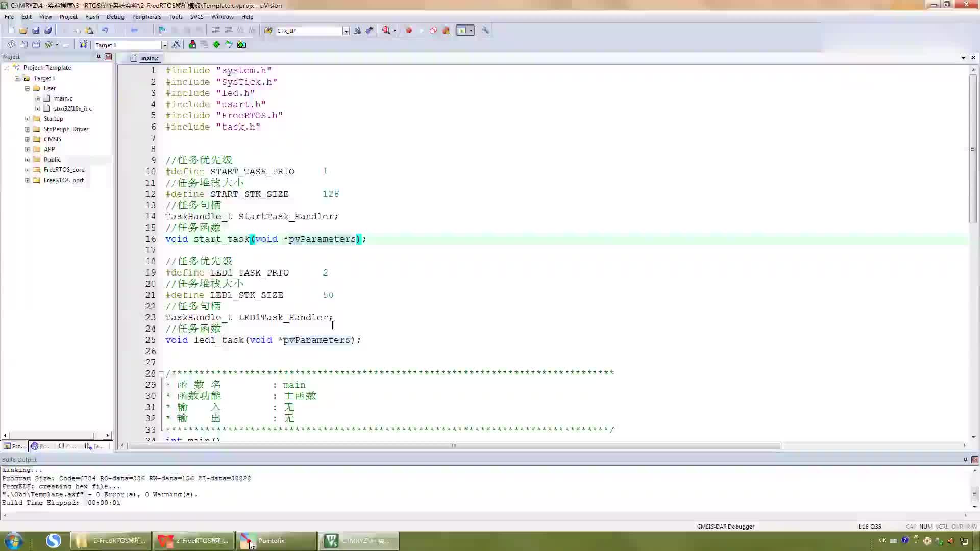The height and width of the screenshot is (551, 980).
Task: Open the CTR_LP find combo dropdown
Action: 346,31
